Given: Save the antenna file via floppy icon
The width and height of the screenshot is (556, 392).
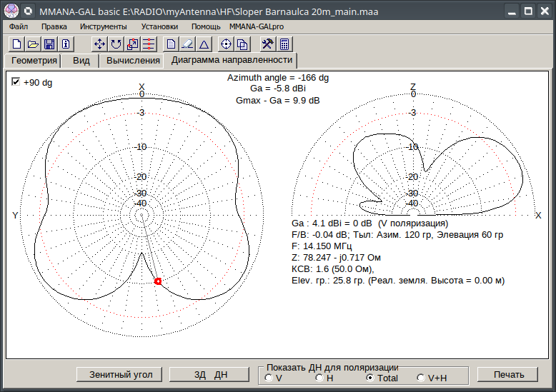Looking at the screenshot, I should tap(49, 44).
